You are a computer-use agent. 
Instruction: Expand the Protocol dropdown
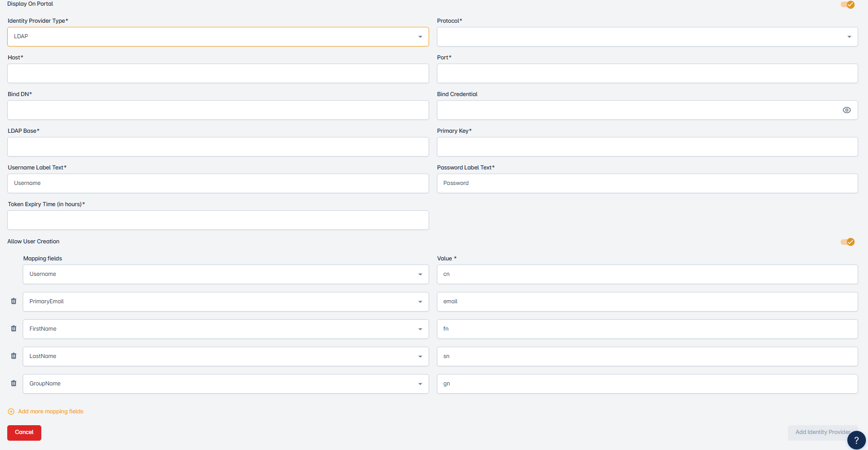pos(647,37)
